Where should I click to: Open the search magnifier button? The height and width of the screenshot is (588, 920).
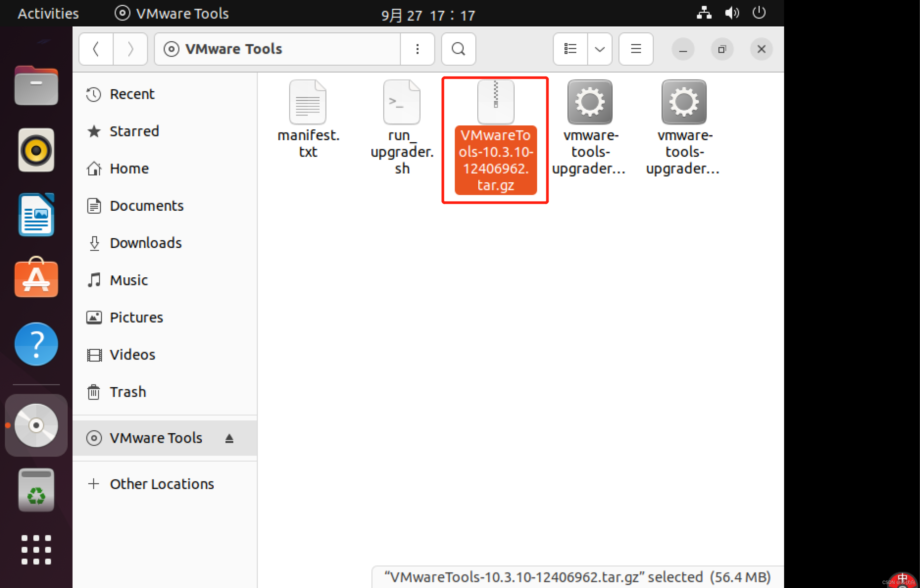[458, 49]
